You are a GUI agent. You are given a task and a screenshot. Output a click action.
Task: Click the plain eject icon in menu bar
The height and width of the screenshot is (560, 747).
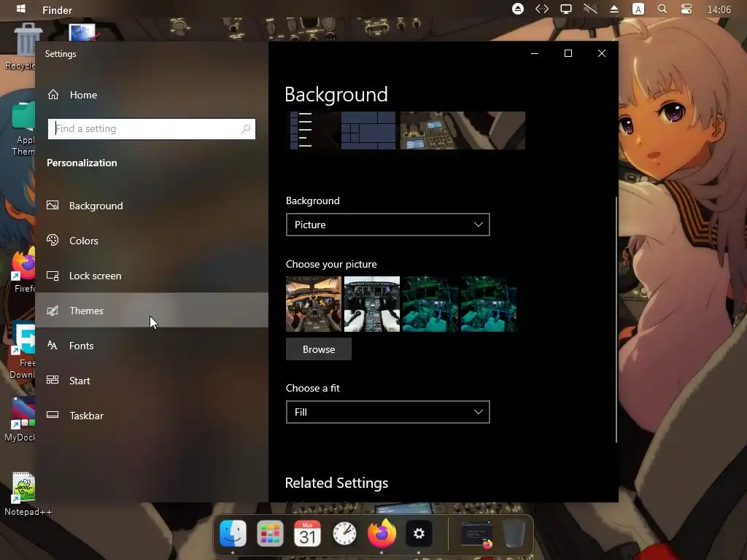click(x=614, y=9)
